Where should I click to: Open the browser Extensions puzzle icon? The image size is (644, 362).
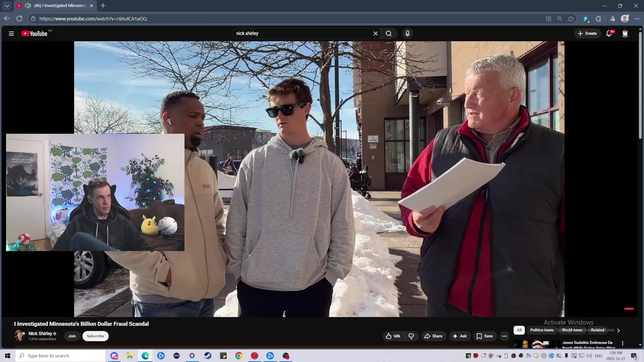pos(598,19)
